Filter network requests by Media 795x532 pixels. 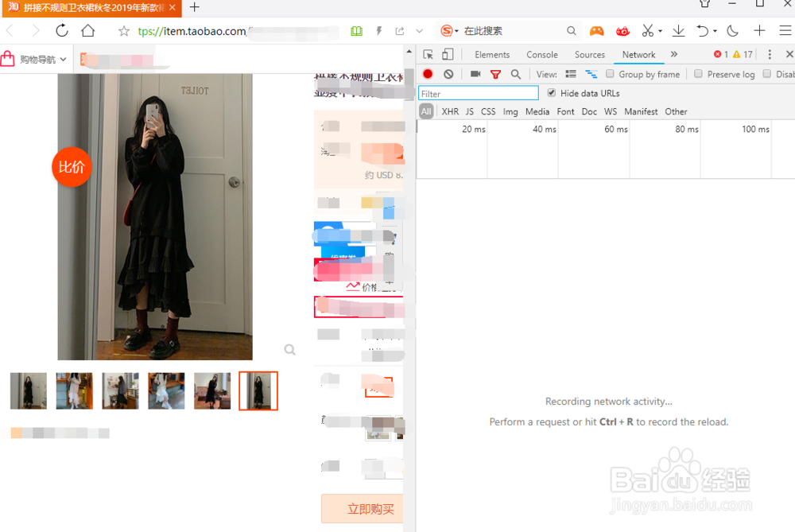click(x=537, y=111)
